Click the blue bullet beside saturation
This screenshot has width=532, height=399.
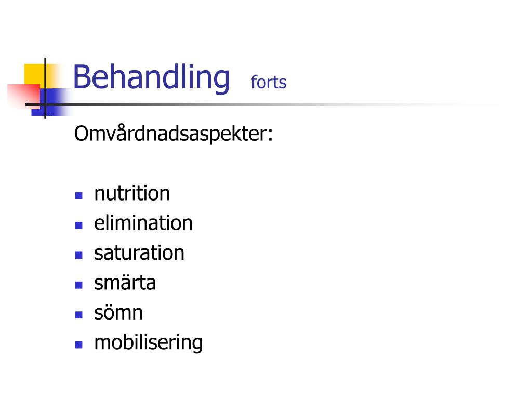coord(79,256)
